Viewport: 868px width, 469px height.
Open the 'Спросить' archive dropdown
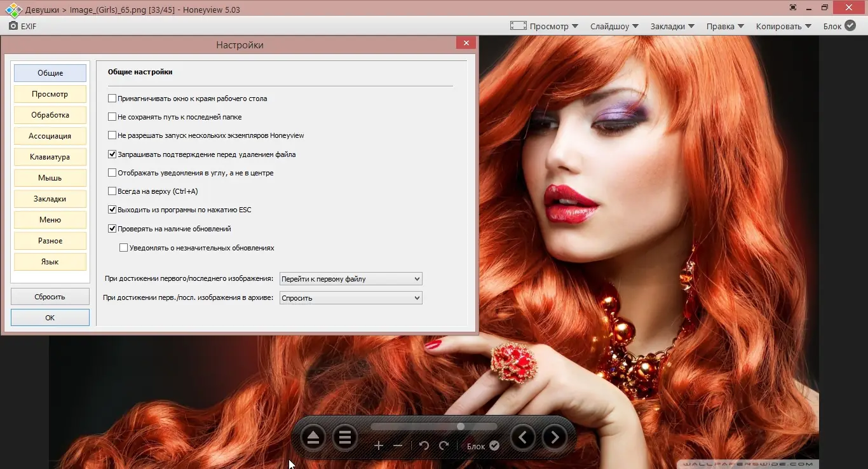pos(351,298)
